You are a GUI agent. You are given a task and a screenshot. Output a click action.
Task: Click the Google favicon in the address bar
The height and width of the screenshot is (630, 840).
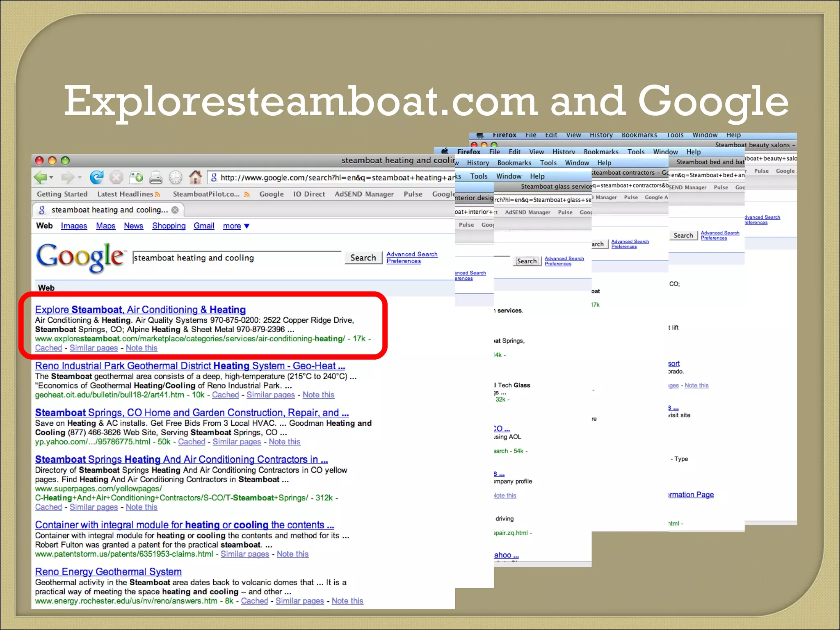click(214, 178)
